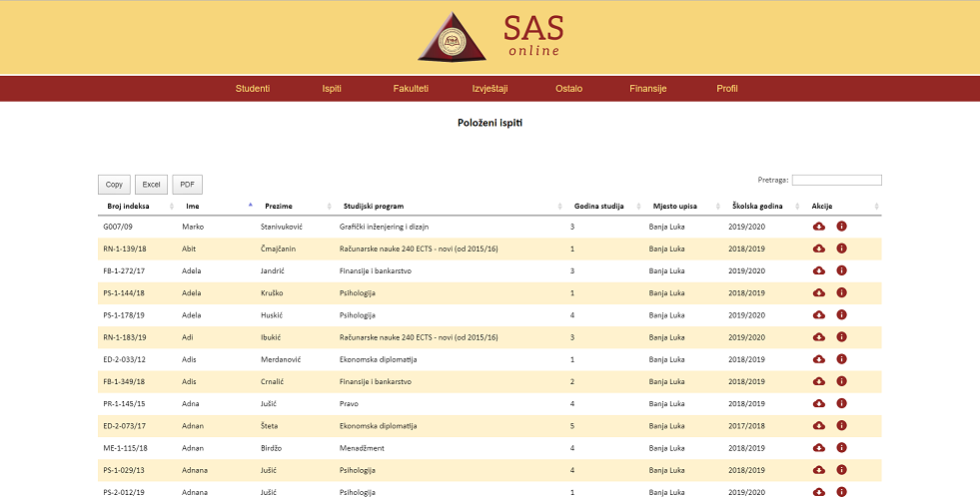
Task: Show info for Adela Kruško
Action: pyautogui.click(x=841, y=292)
